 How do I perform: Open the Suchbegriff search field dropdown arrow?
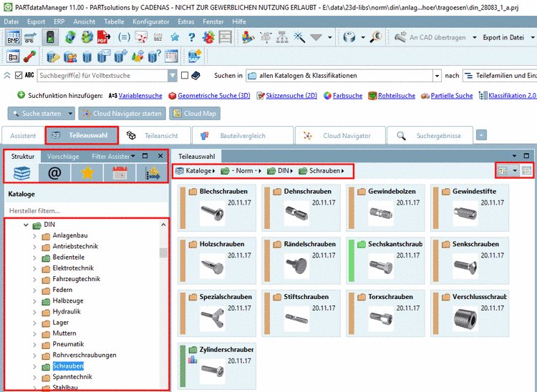173,76
